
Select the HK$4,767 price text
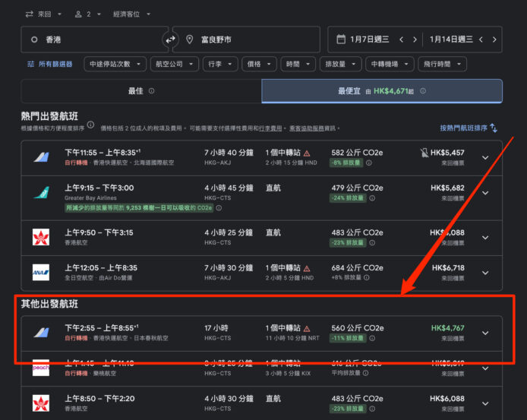448,328
